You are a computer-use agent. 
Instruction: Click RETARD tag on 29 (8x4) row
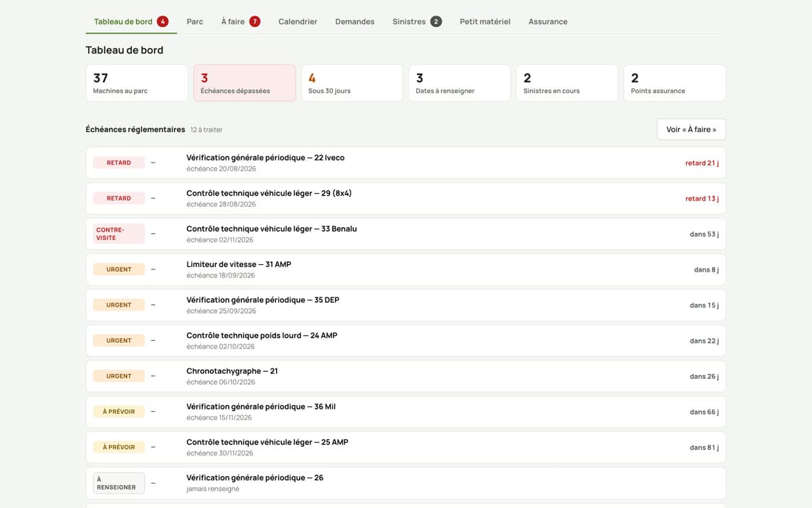click(x=119, y=198)
